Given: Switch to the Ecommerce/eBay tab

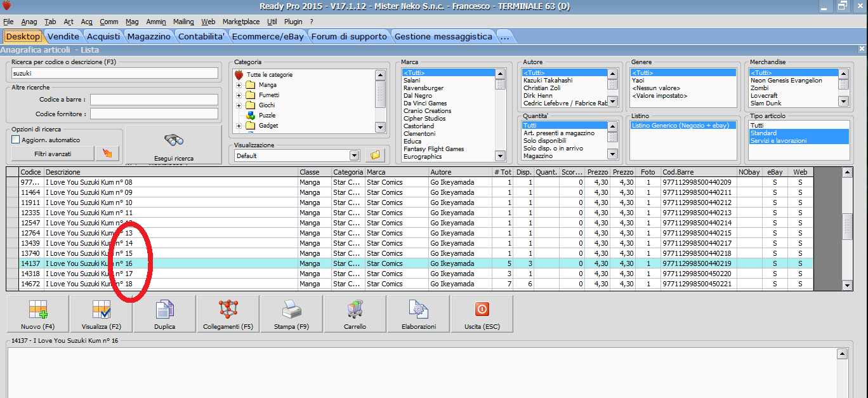Looking at the screenshot, I should coord(268,36).
